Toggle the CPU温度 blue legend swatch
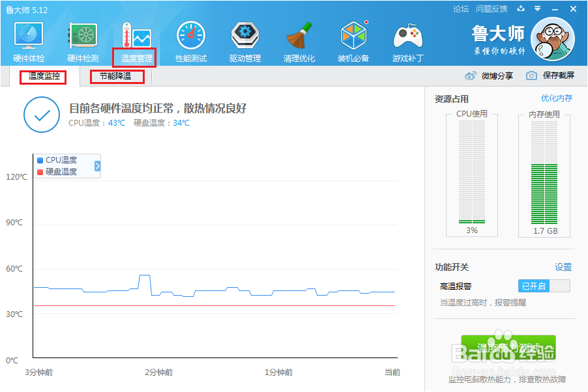 pyautogui.click(x=40, y=160)
